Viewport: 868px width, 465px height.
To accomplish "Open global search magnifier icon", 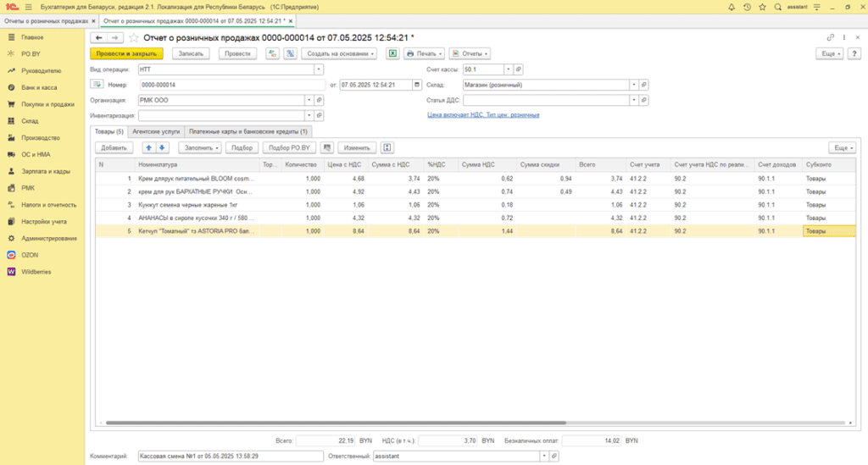I will (x=778, y=7).
